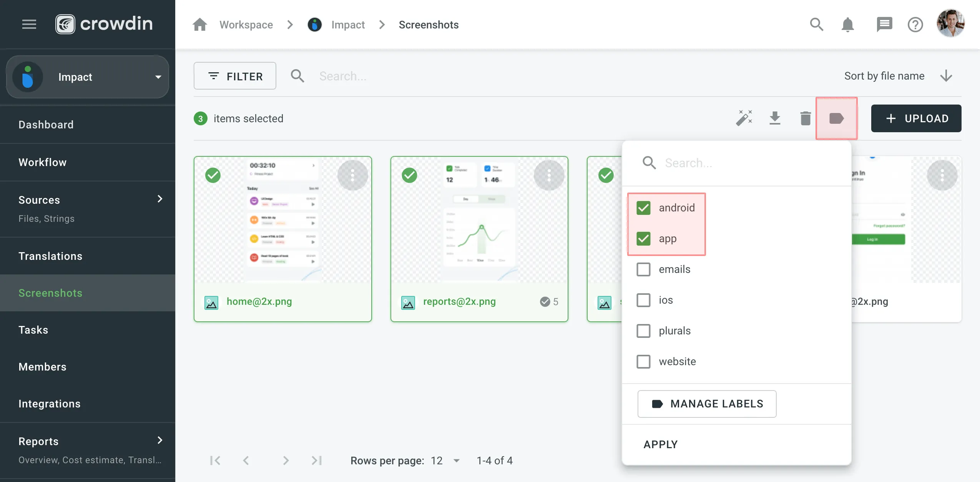Delete the selected screenshots

805,118
